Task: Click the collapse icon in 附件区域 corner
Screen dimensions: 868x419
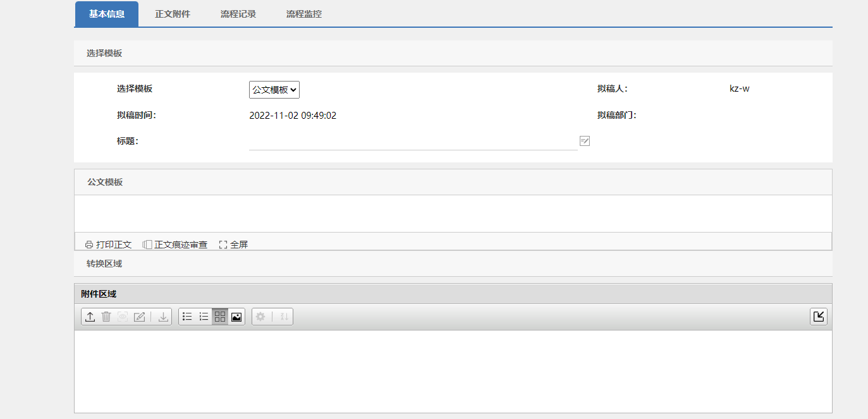Action: (x=819, y=317)
